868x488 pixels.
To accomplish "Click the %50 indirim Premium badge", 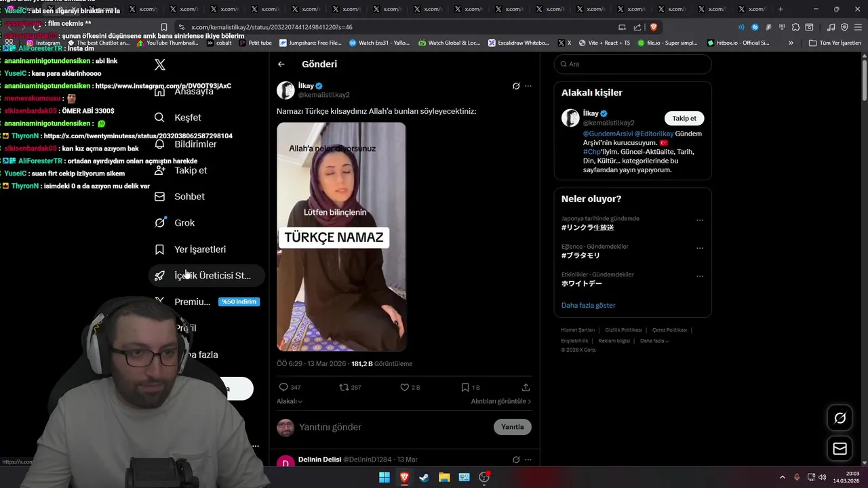I will pos(239,302).
